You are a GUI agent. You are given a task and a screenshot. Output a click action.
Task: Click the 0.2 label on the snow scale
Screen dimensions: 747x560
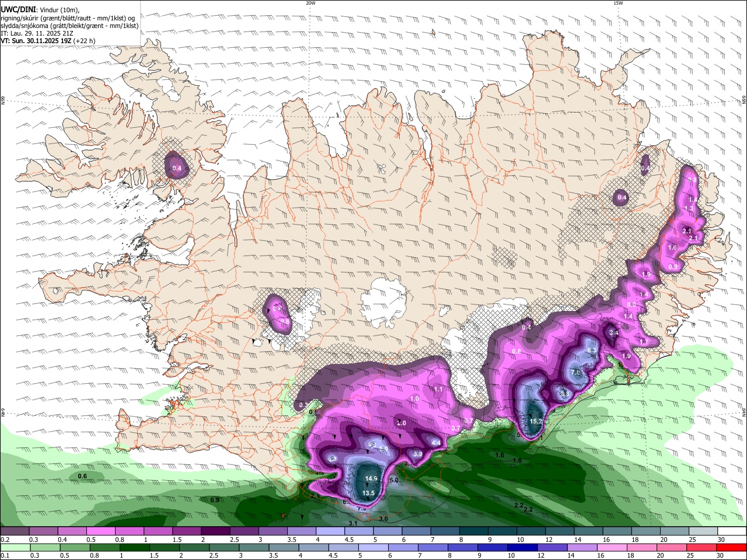[5, 540]
